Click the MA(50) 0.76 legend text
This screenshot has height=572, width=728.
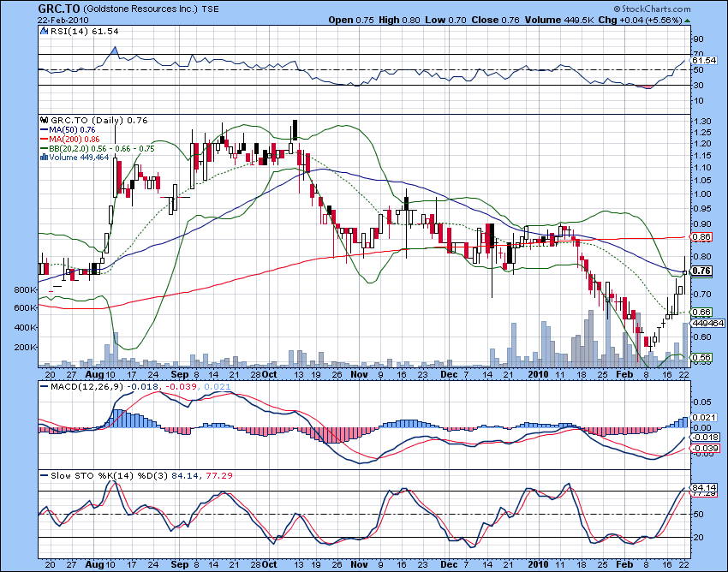(73, 130)
